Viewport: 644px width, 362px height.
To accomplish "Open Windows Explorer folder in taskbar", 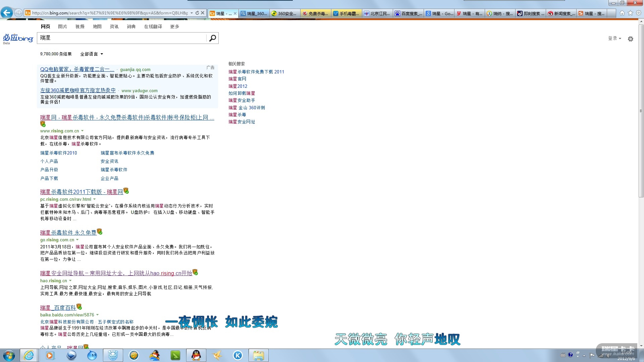I will coord(258,355).
